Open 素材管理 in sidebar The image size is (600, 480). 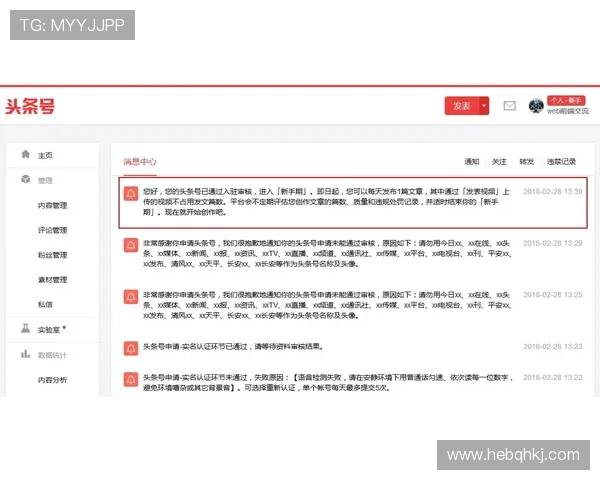pyautogui.click(x=52, y=280)
